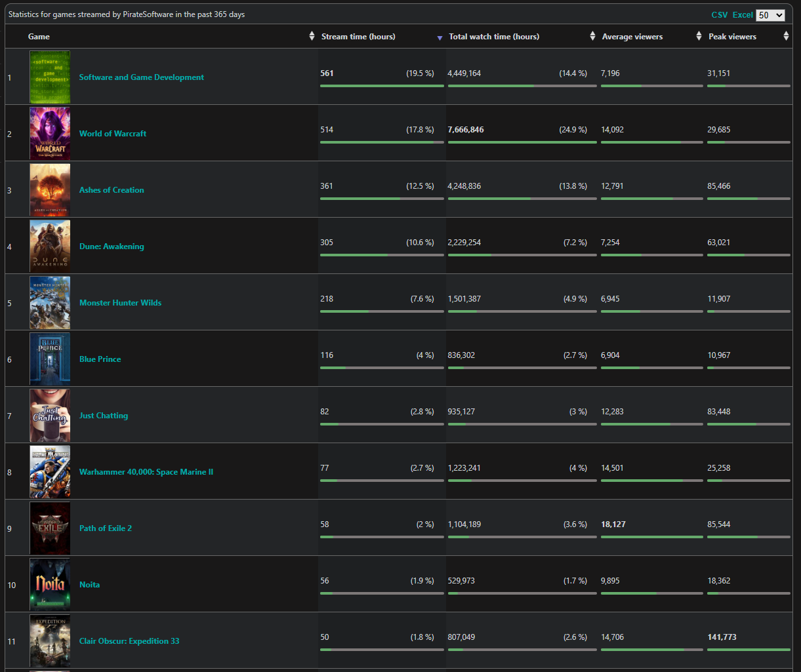
Task: Select the (24.9 %) watch time percentage
Action: pyautogui.click(x=573, y=130)
